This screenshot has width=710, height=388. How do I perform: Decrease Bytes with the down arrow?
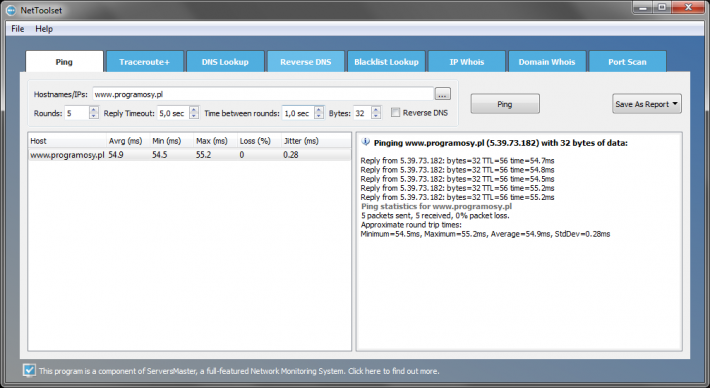point(376,116)
